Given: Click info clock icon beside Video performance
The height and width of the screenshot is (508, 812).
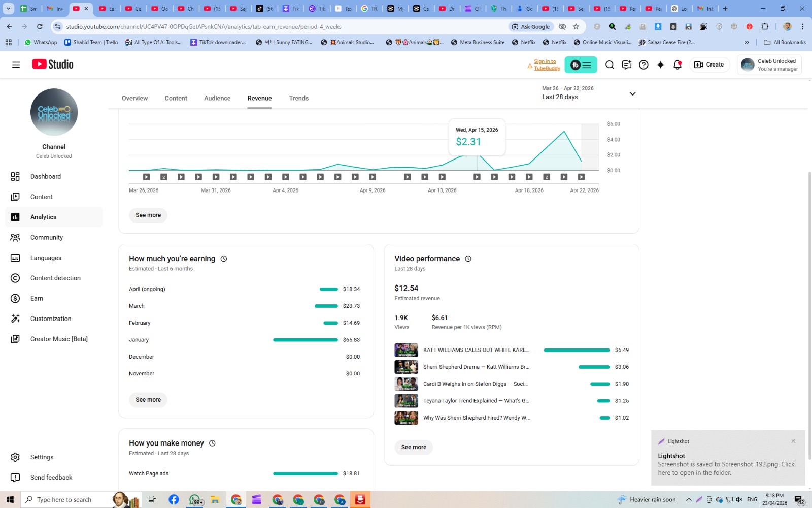Looking at the screenshot, I should click(468, 259).
